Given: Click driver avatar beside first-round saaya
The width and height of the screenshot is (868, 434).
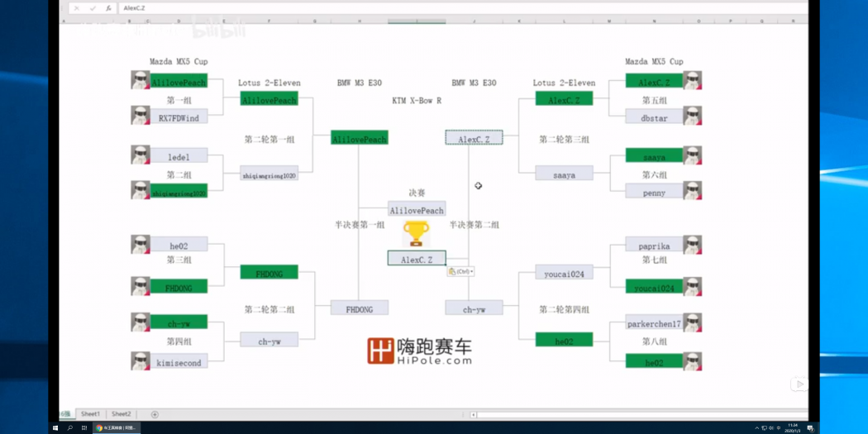Looking at the screenshot, I should (x=693, y=155).
